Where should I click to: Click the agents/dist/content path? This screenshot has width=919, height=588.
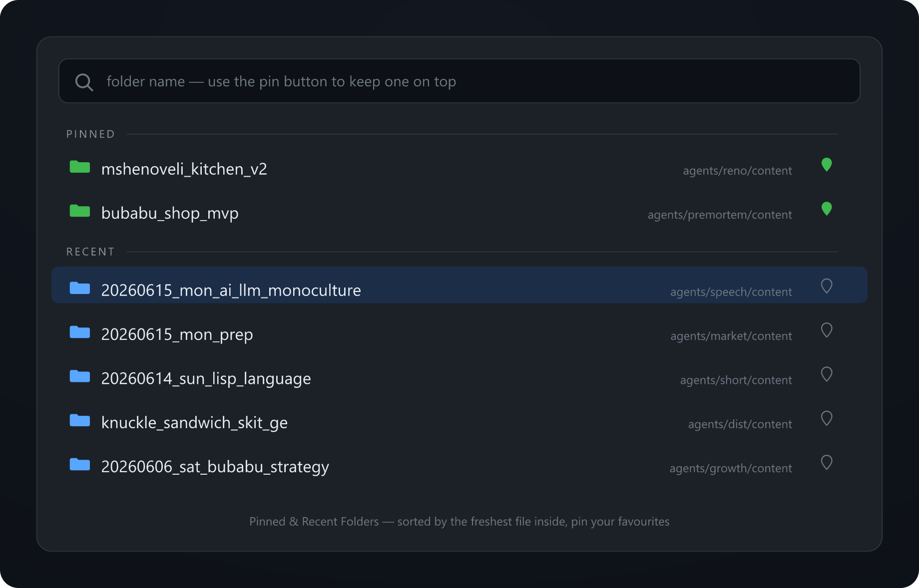[740, 424]
